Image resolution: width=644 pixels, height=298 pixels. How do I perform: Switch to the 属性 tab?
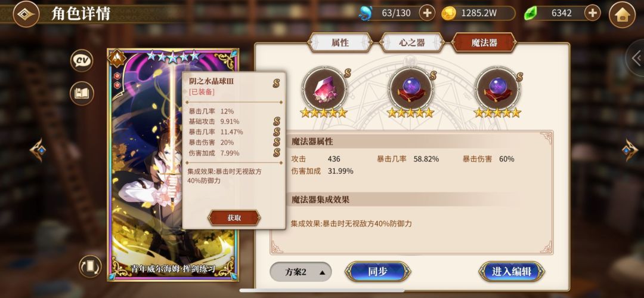[340, 42]
